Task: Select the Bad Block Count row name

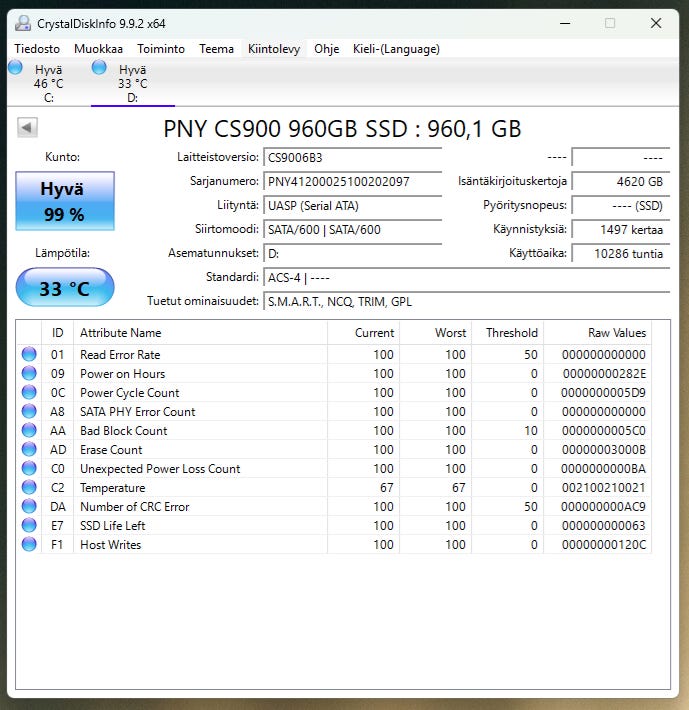Action: (124, 431)
